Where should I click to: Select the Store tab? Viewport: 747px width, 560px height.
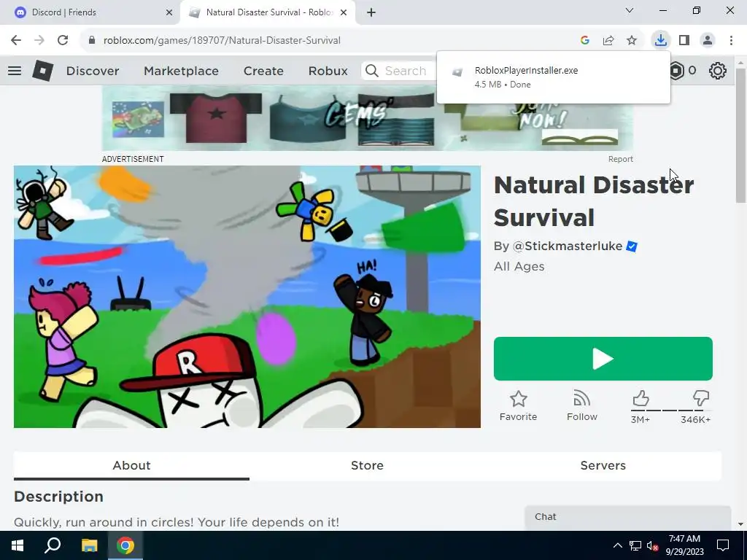[368, 466]
